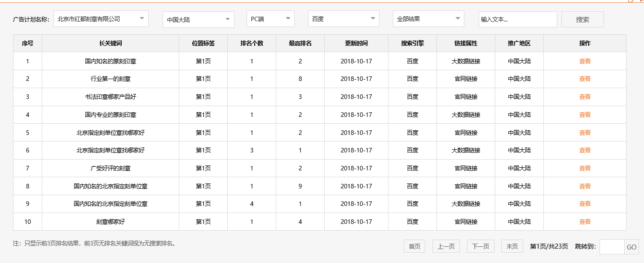The height and width of the screenshot is (263, 644).
Task: Open details for 广受好评的刻章
Action: 585,168
